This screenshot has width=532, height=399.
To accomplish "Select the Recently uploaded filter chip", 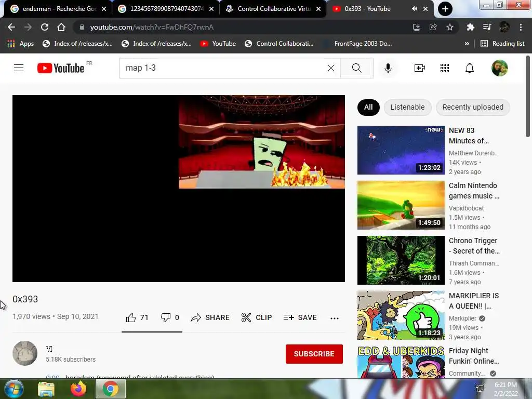I will point(473,107).
